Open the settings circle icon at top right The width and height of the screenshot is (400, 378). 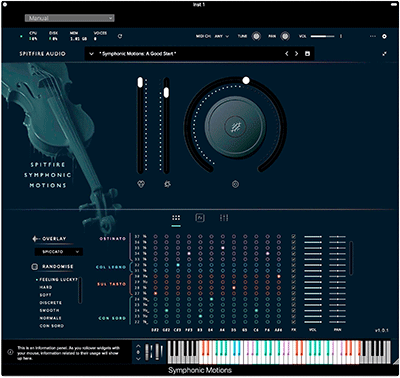click(x=384, y=36)
